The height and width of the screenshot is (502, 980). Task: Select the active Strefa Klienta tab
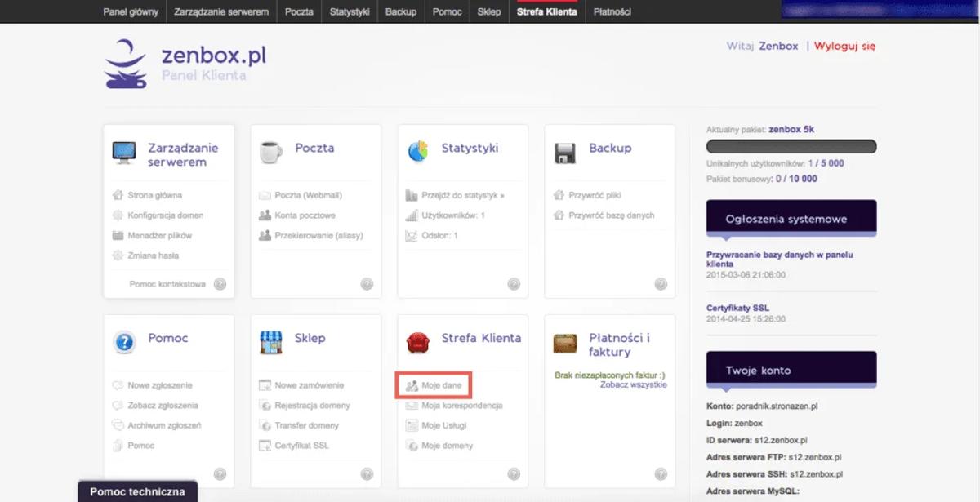547,12
